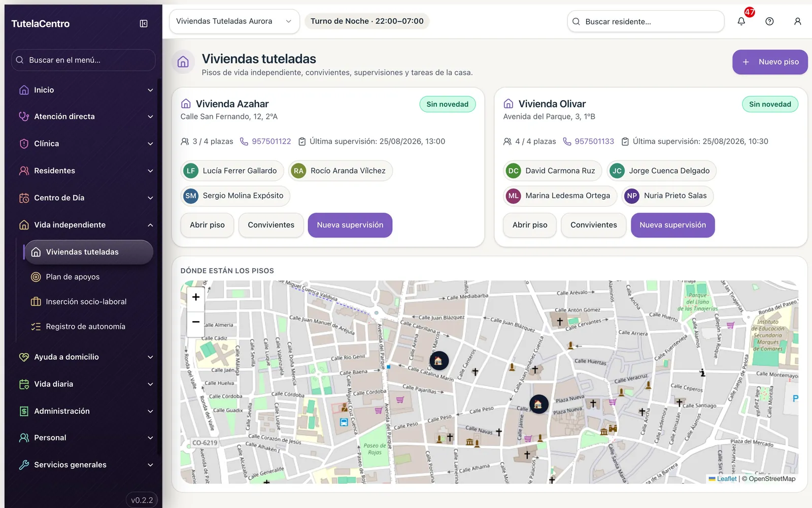The width and height of the screenshot is (812, 508).
Task: Expand the Clínica chevron
Action: (150, 144)
